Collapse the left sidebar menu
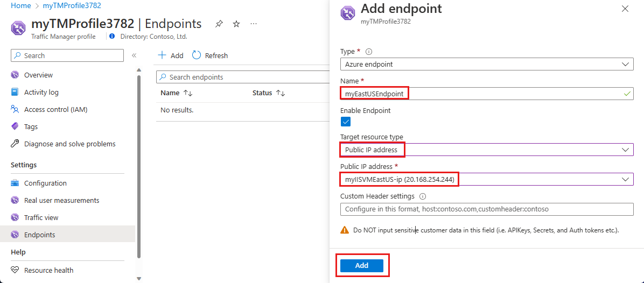This screenshot has width=644, height=283. click(x=134, y=55)
